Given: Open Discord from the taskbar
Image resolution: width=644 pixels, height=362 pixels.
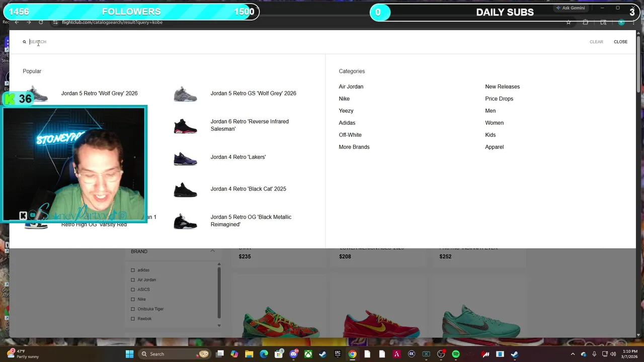Looking at the screenshot, I should [x=293, y=354].
